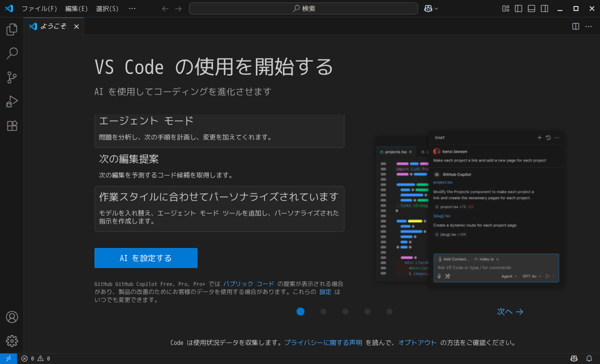Screen dimensions: 600x364
Task: Open the Explorer view in activity bar
Action: 12,29
